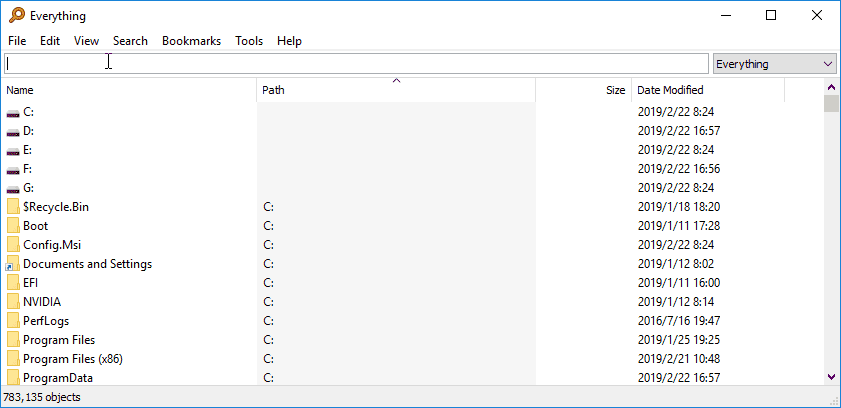The height and width of the screenshot is (408, 841).
Task: Click the ProgramData folder icon
Action: (x=13, y=377)
